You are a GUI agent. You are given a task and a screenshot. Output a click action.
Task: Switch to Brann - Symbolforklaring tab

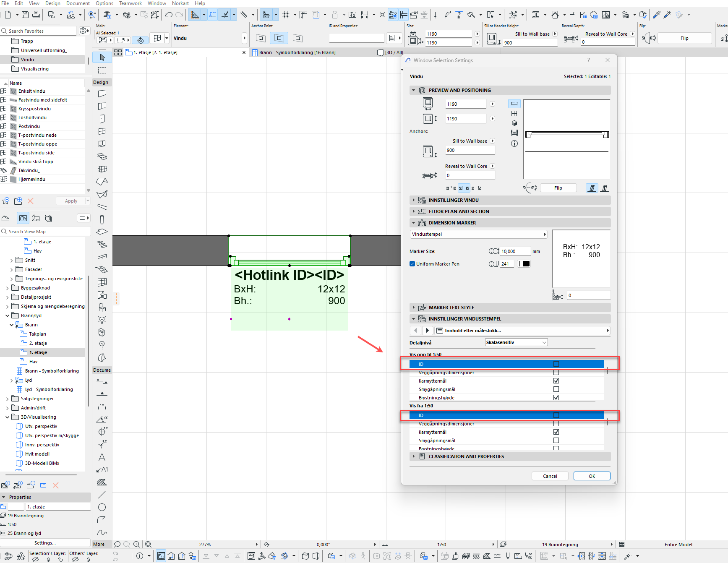click(297, 52)
